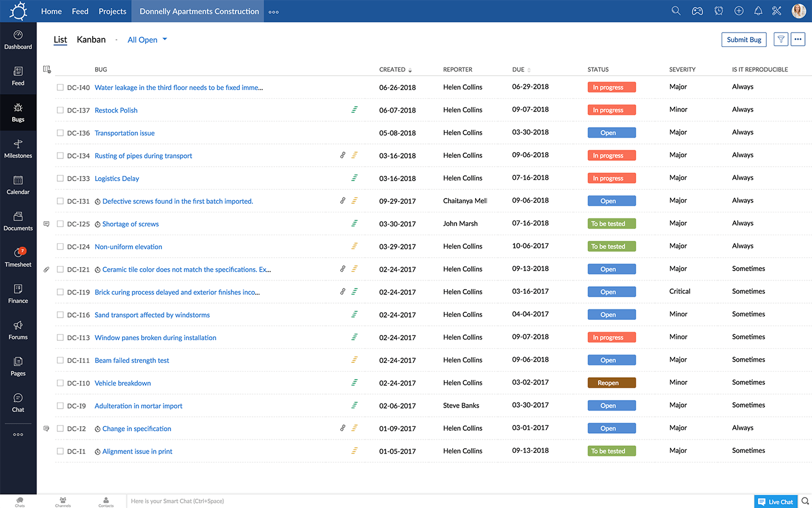812x508 pixels.
Task: Check the box for bug DC-I10
Action: (x=60, y=383)
